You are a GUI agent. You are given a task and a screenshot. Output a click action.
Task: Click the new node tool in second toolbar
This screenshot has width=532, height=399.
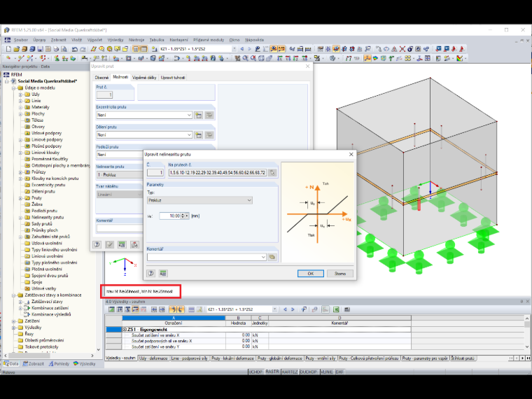point(8,58)
